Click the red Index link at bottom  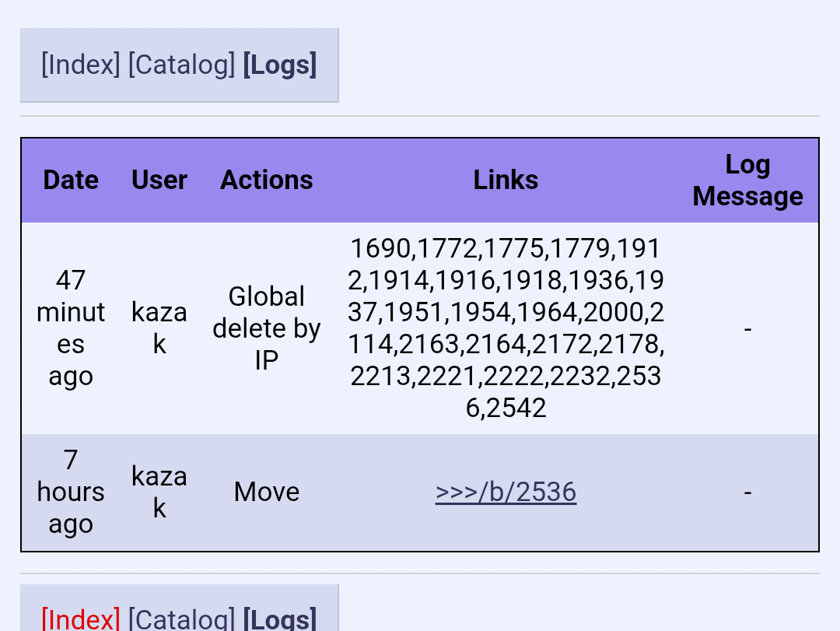[81, 619]
